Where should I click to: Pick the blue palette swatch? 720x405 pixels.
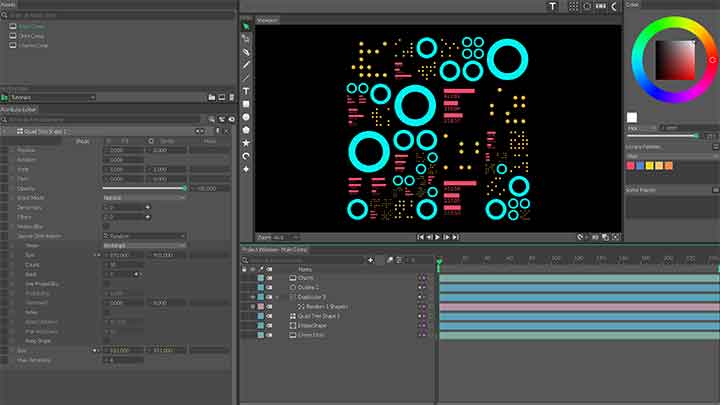click(x=640, y=165)
